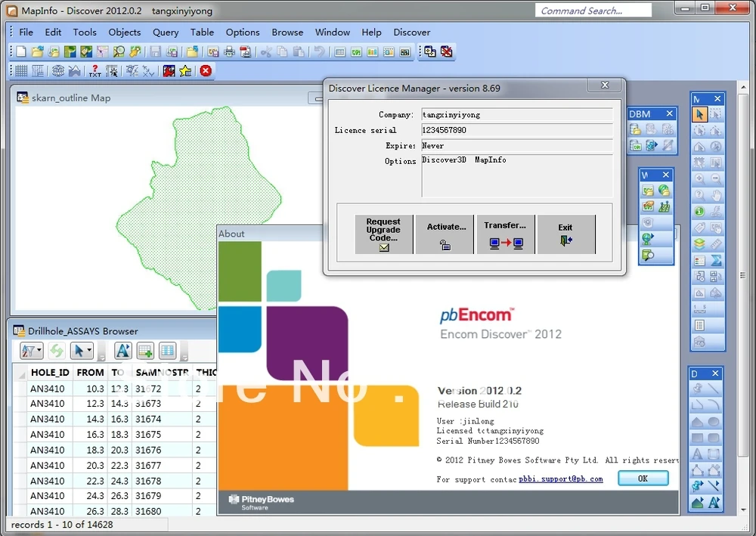Toggle the Radius Select tool
This screenshot has height=536, width=756.
click(x=700, y=131)
